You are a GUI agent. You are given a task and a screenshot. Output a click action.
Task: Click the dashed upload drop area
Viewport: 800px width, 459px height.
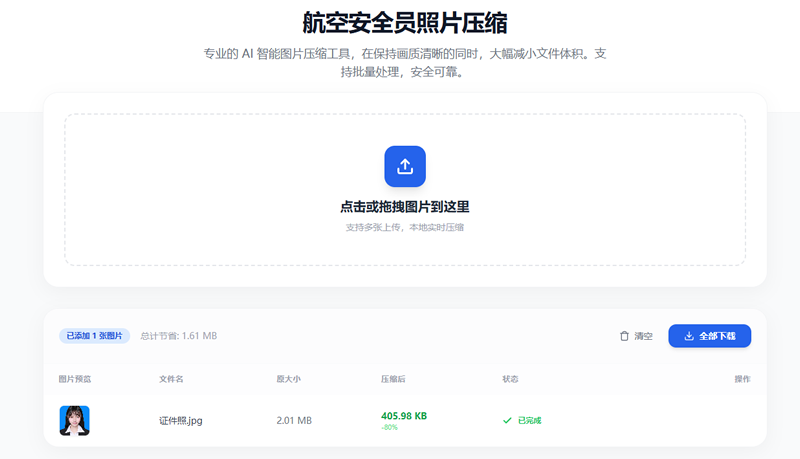pos(405,190)
